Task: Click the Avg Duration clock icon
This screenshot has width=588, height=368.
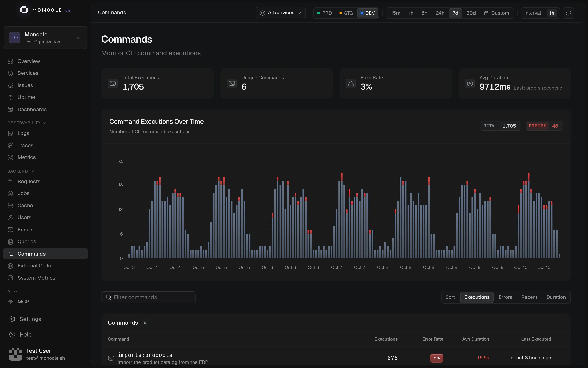Action: (470, 83)
